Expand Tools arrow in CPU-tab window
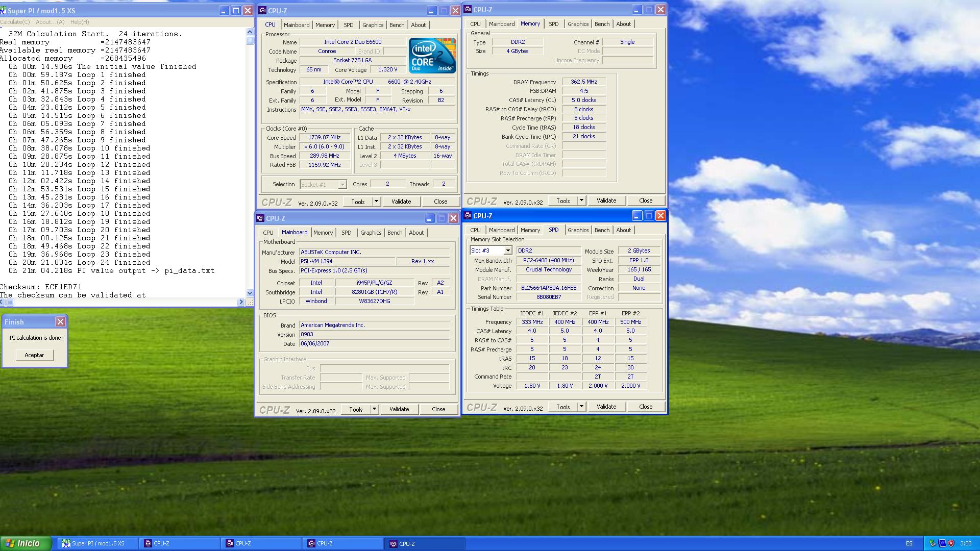The image size is (980, 551). click(377, 202)
